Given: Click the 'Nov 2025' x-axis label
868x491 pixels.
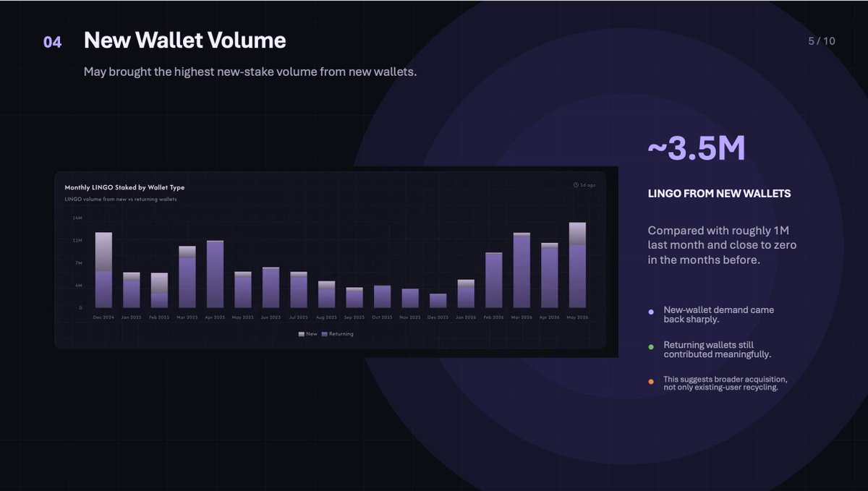Looking at the screenshot, I should 410,317.
